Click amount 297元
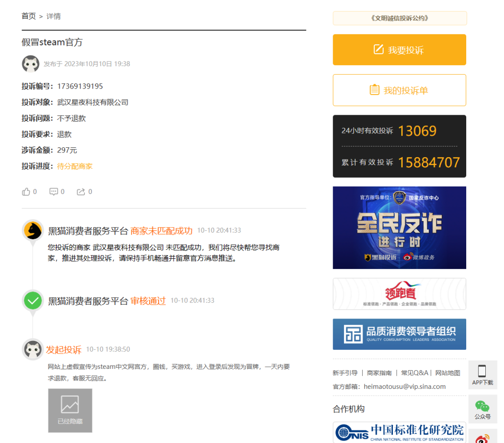This screenshot has width=504, height=443. click(67, 150)
